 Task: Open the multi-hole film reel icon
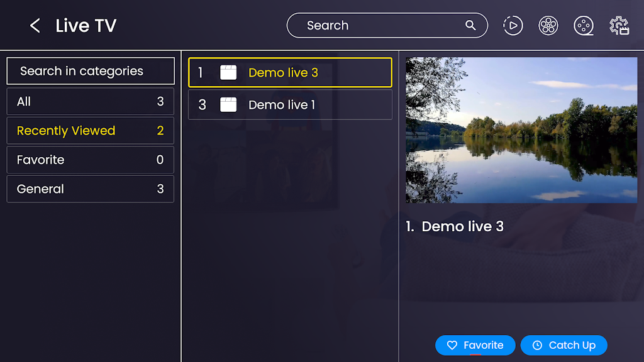click(x=548, y=26)
